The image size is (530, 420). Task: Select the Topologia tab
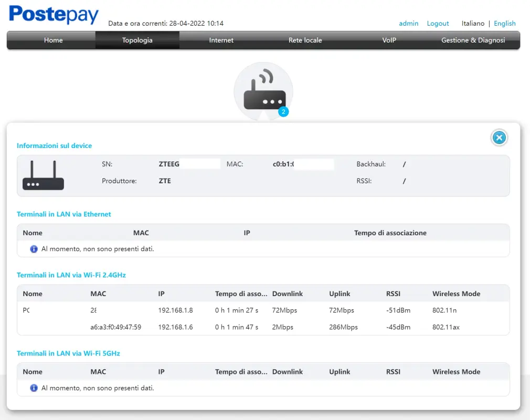(x=137, y=40)
